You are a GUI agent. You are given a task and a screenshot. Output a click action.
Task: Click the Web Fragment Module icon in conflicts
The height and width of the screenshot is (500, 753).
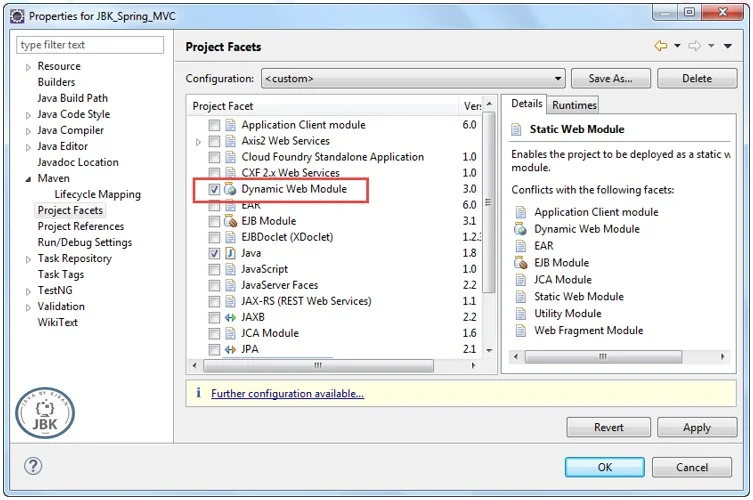521,330
